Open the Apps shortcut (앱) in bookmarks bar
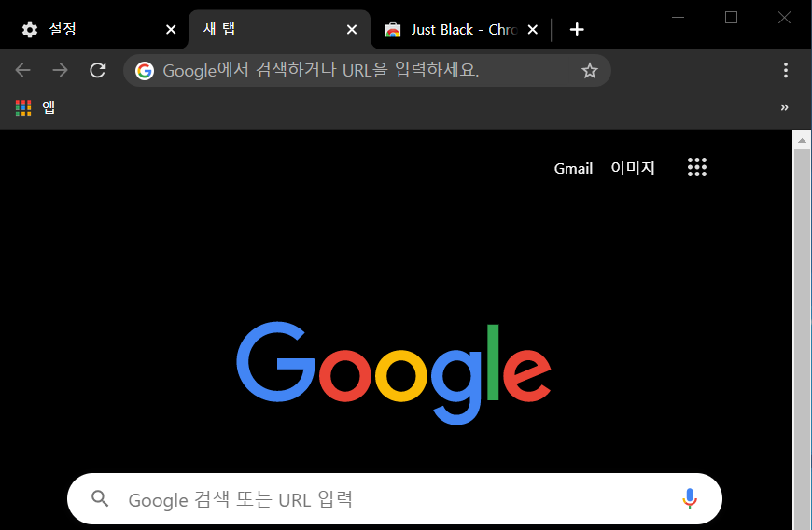812x530 pixels. coord(35,107)
